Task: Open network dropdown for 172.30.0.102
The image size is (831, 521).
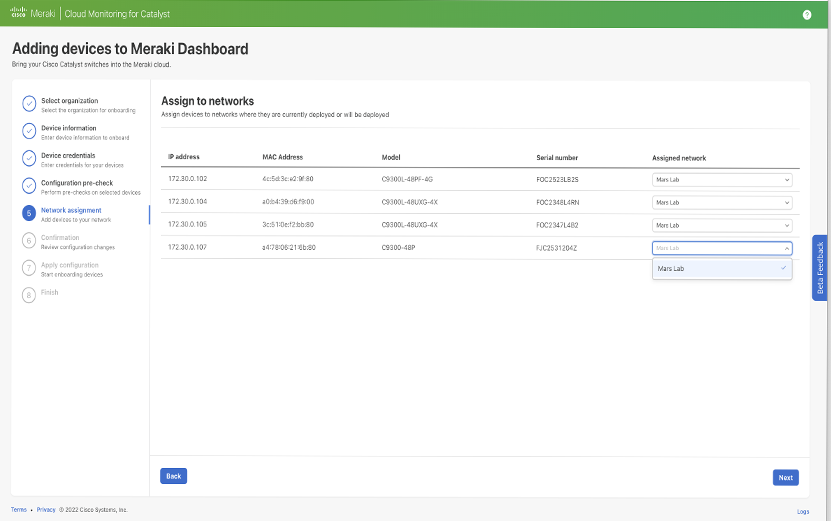Action: 722,180
